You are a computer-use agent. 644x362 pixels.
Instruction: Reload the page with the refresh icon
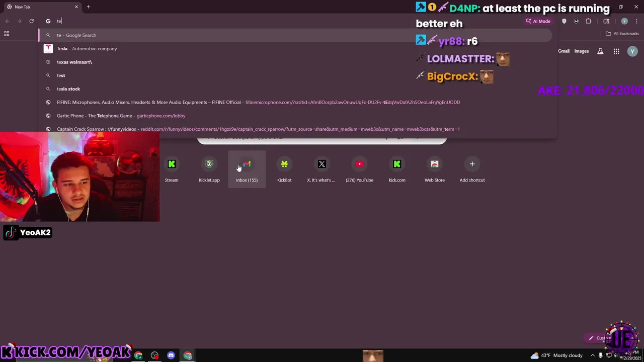click(x=31, y=21)
